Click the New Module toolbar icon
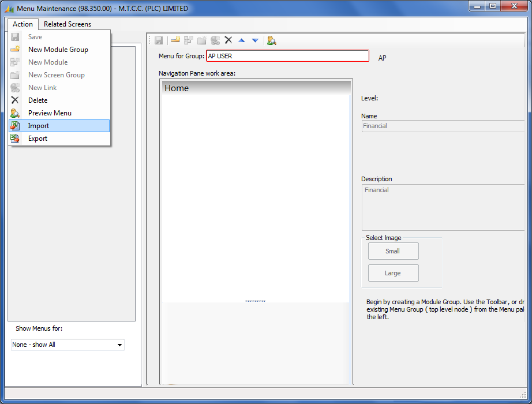 coord(188,40)
